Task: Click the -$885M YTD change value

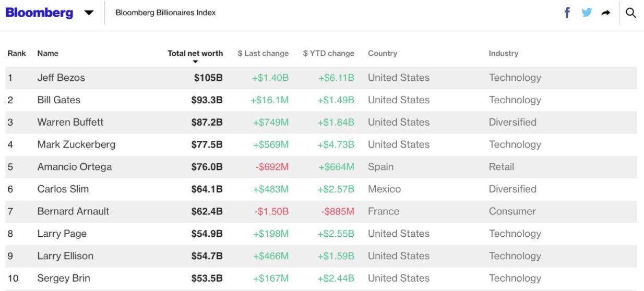Action: [338, 211]
